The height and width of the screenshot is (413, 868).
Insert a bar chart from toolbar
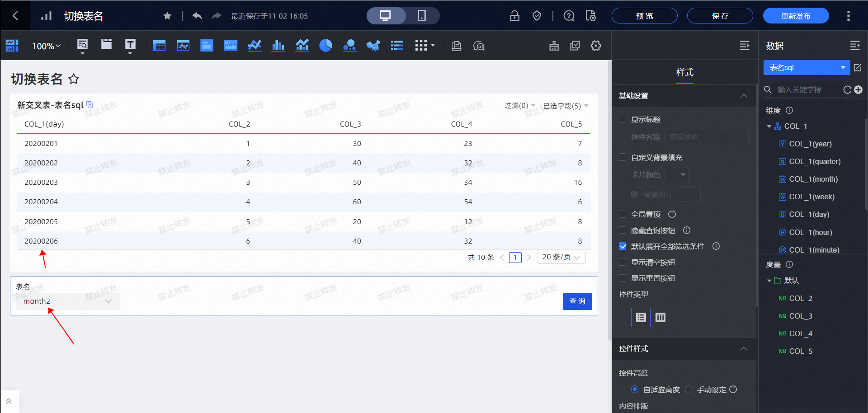[x=278, y=46]
